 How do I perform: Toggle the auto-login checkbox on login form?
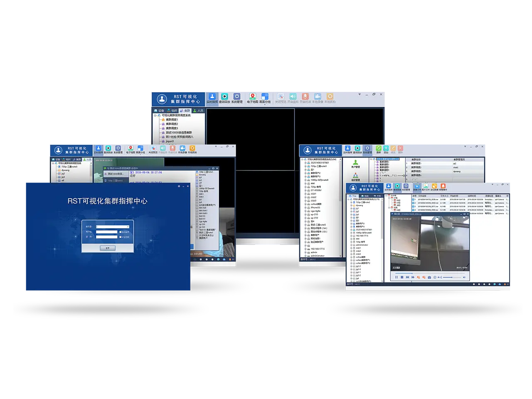121,232
